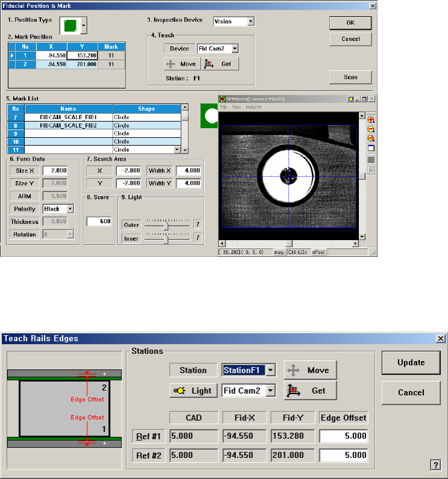Click the third magnifier icon in SMVision
Viewport: 448px width, 479px height.
pyautogui.click(x=371, y=138)
